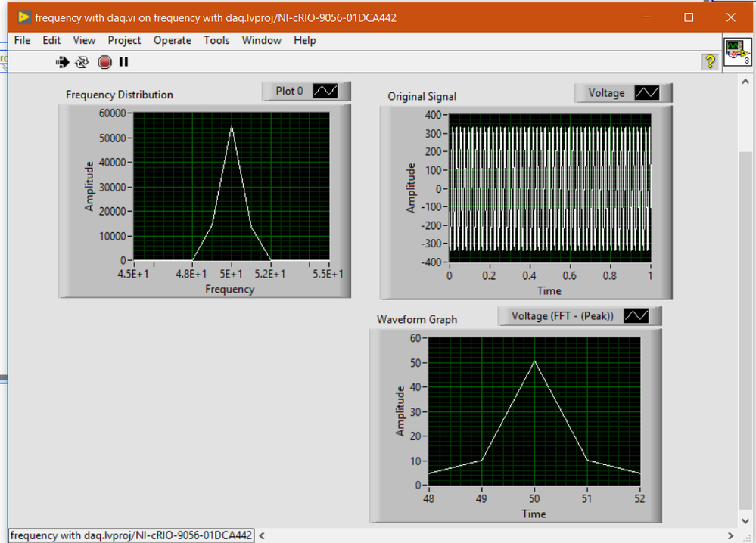Open the View menu

click(84, 41)
